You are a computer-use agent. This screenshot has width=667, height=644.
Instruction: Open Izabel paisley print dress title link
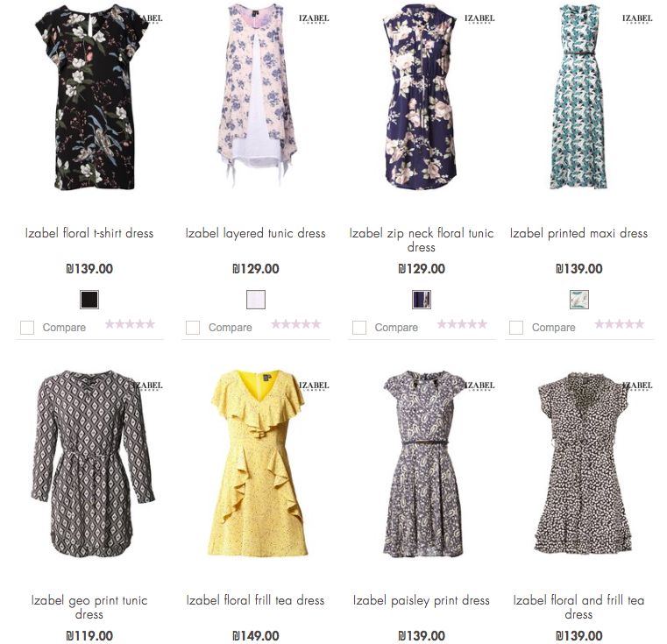422,600
